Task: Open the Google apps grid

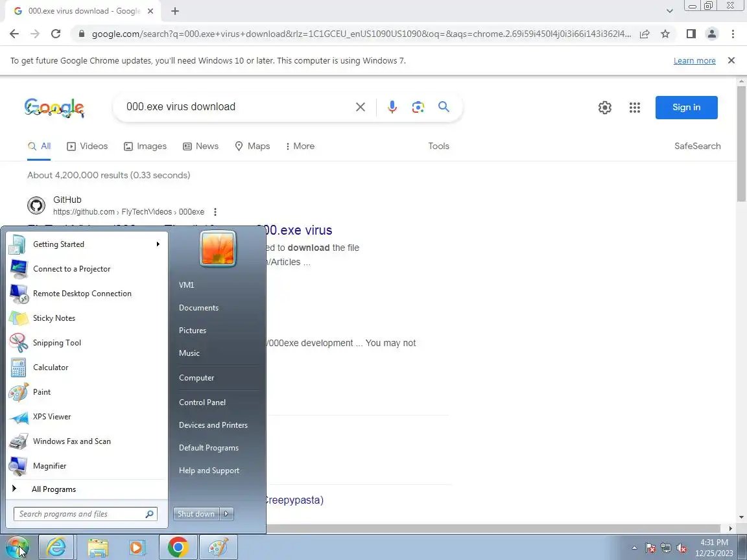Action: pyautogui.click(x=635, y=108)
